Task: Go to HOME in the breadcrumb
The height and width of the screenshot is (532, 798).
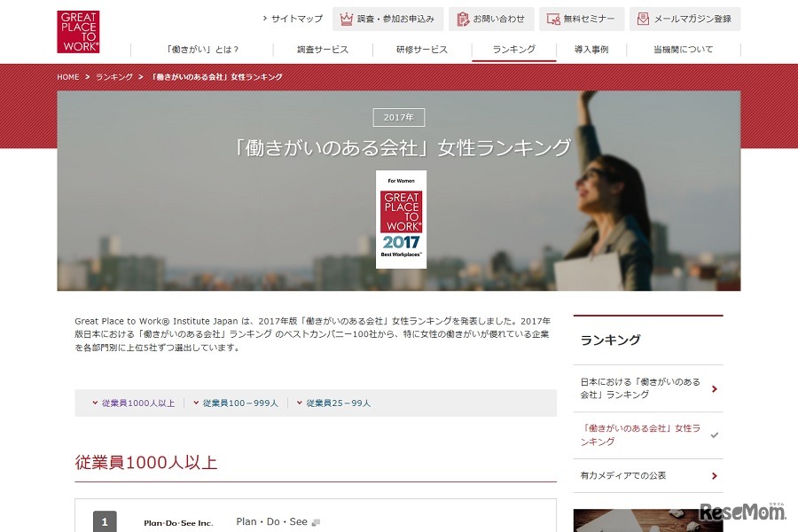Action: pyautogui.click(x=68, y=77)
